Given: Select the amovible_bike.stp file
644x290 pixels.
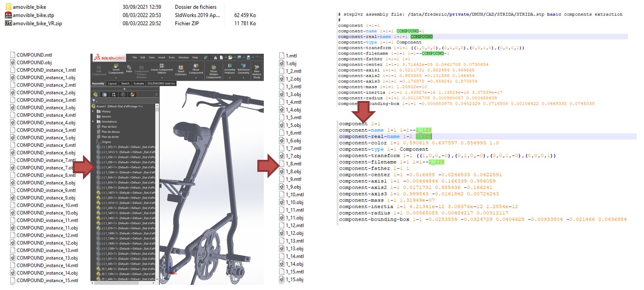Looking at the screenshot, I should tap(33, 15).
